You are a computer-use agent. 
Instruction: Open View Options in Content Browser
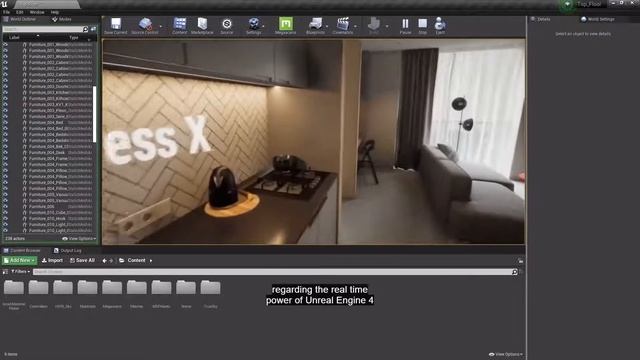click(506, 354)
